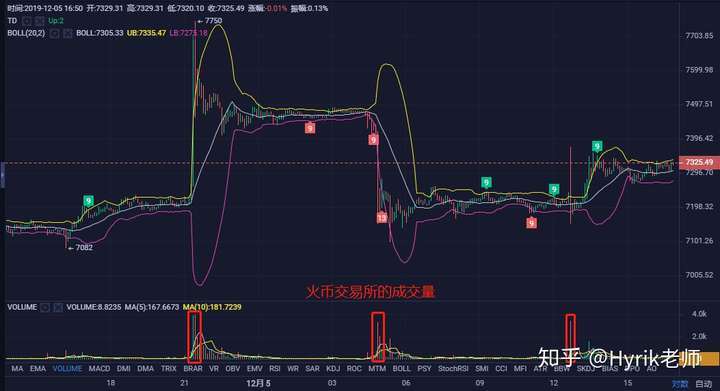Choose the DMA indicator tab
Screen dimensions: 720x391
point(146,369)
